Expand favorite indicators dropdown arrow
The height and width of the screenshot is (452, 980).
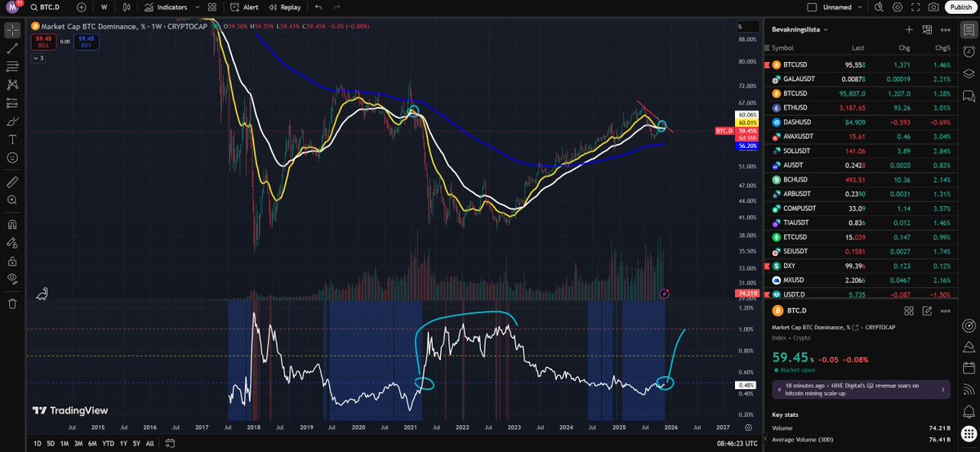196,7
